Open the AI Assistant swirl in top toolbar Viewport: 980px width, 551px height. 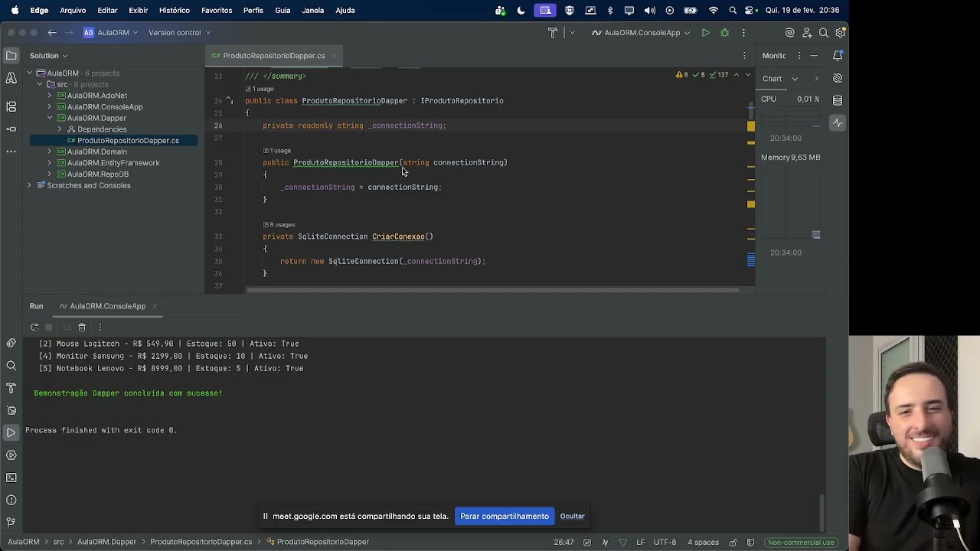pos(789,33)
